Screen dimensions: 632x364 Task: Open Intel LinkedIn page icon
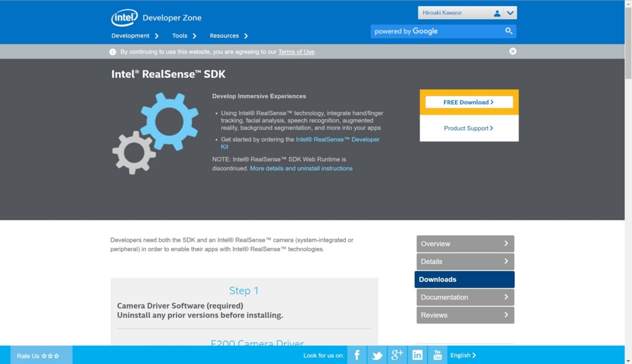pos(417,355)
